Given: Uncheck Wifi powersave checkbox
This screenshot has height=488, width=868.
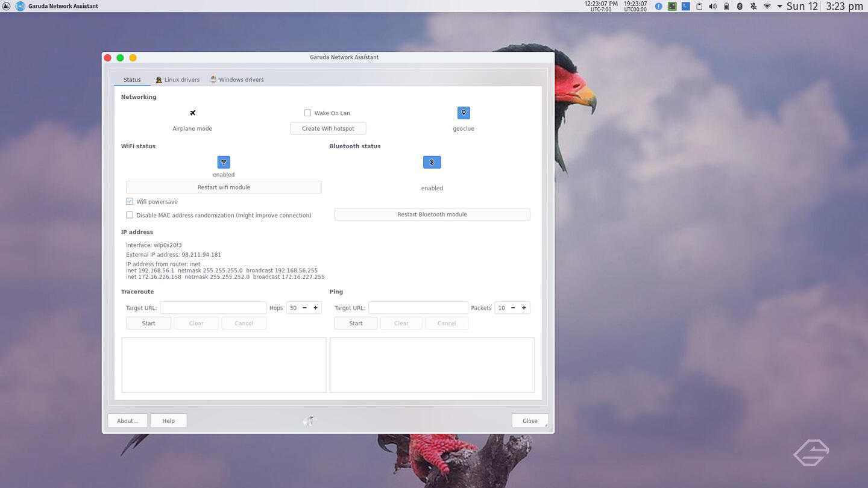Looking at the screenshot, I should tap(130, 201).
